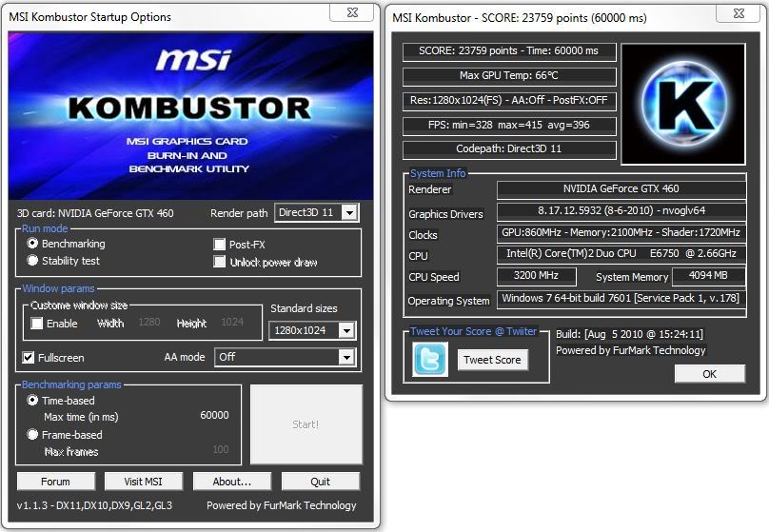This screenshot has height=532, width=769.
Task: Click the FPS min=328 max=415 field
Action: (x=509, y=125)
